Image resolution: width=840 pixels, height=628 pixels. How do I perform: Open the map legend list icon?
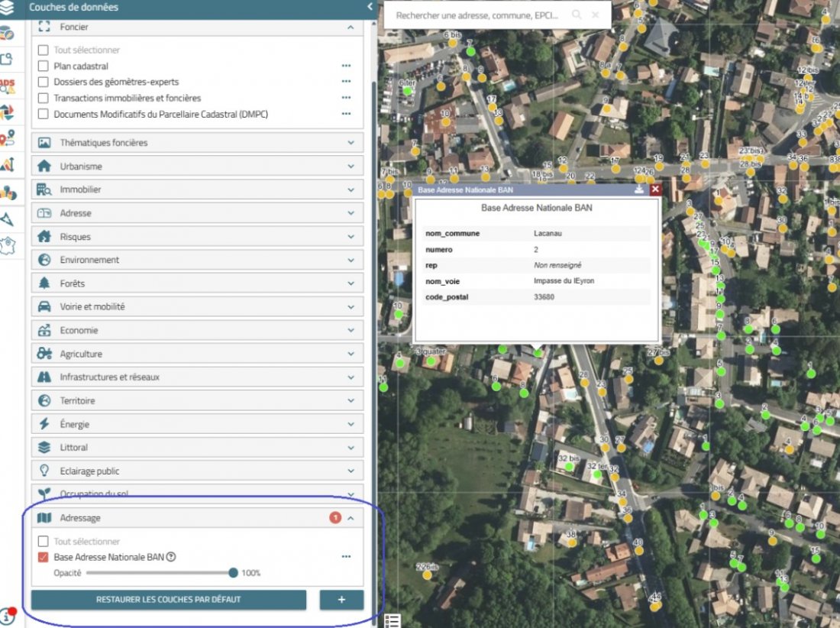coord(393,620)
